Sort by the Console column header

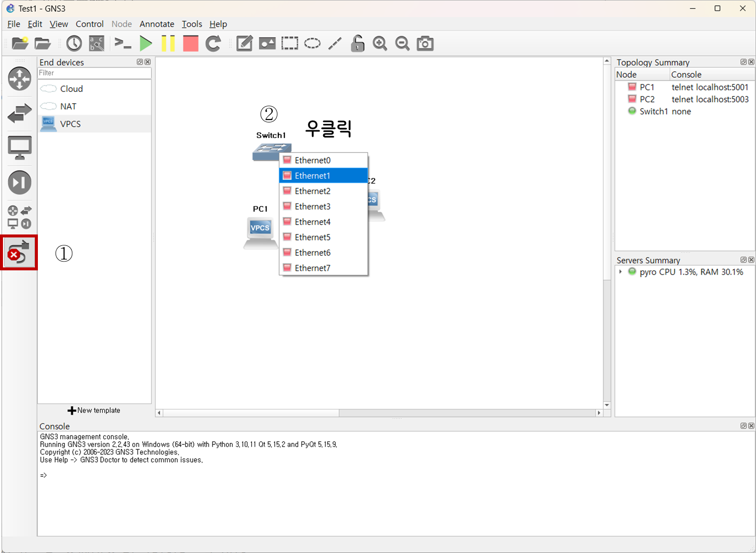[712, 75]
